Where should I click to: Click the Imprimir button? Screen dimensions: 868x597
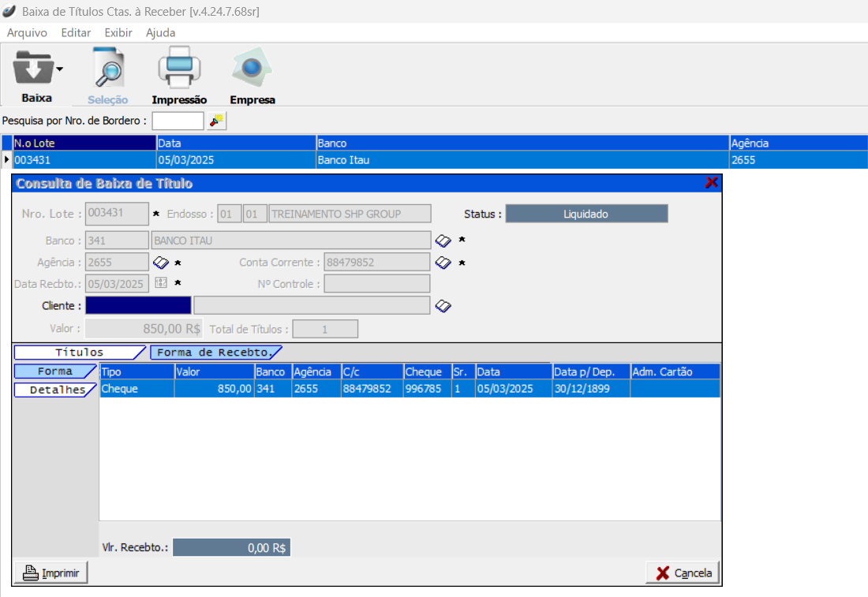(51, 573)
